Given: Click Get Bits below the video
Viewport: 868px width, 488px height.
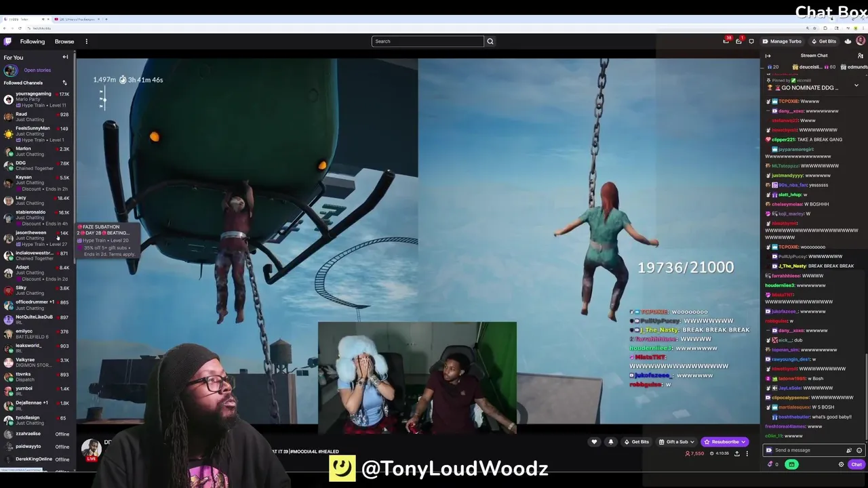Looking at the screenshot, I should [x=637, y=442].
